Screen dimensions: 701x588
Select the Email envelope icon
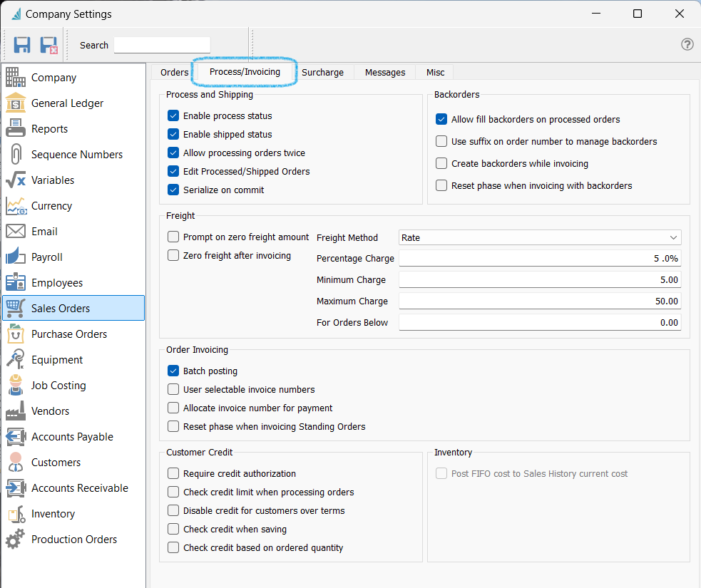16,232
